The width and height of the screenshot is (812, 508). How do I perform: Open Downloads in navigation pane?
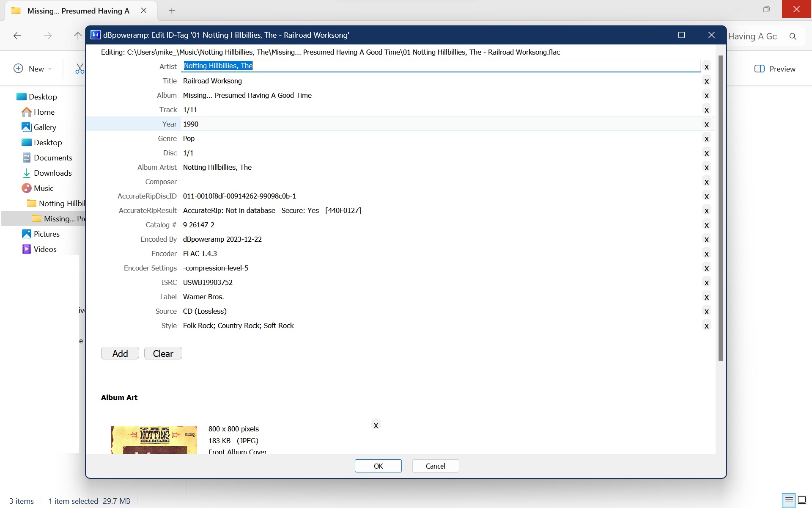point(52,173)
